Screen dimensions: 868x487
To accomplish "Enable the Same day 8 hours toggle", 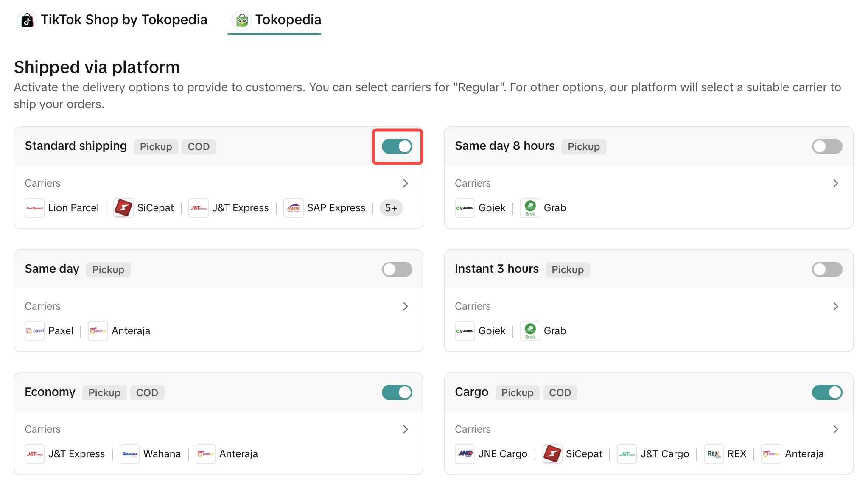I will pos(827,146).
